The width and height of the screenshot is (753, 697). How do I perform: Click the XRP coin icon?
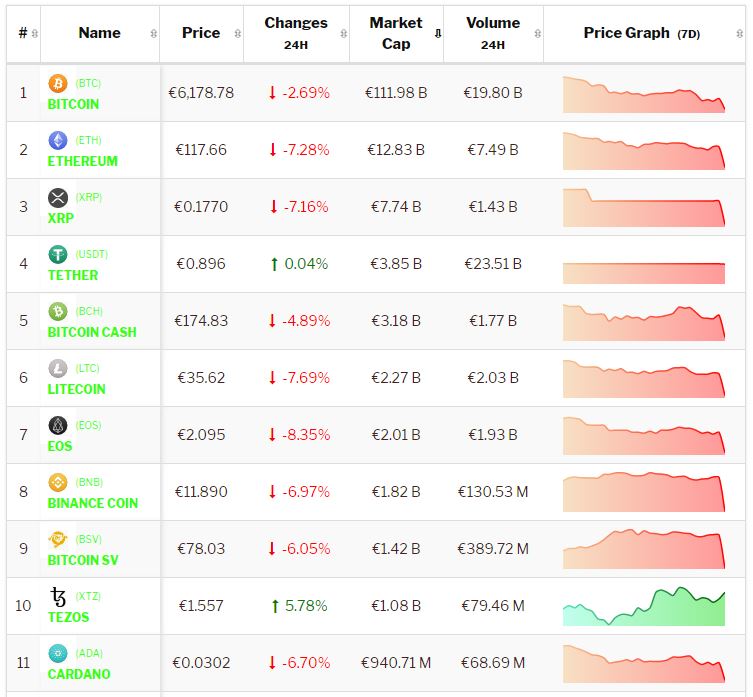[58, 197]
